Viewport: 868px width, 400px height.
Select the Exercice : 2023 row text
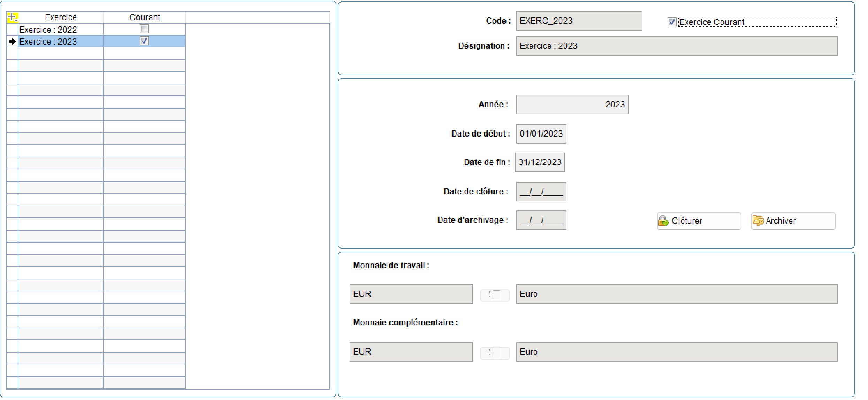48,41
